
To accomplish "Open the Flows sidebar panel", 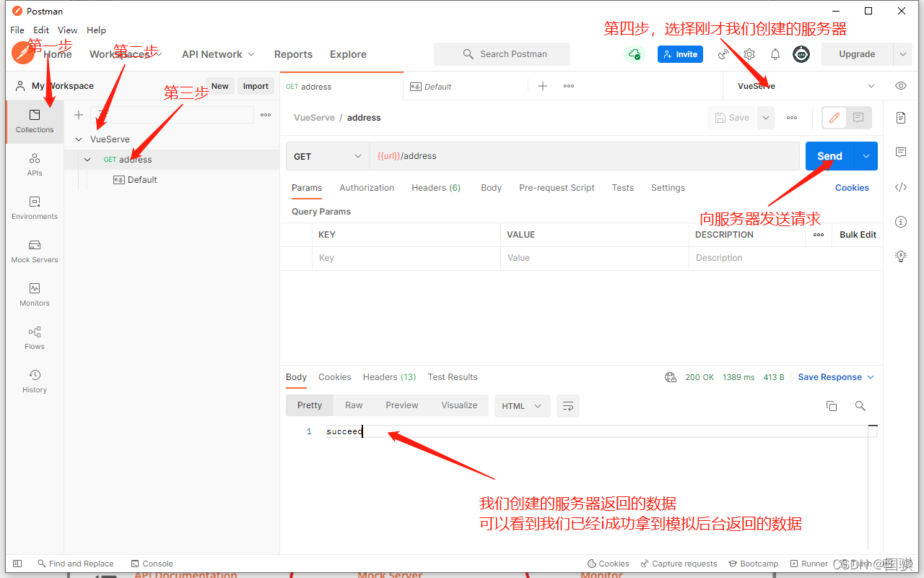I will tap(35, 338).
